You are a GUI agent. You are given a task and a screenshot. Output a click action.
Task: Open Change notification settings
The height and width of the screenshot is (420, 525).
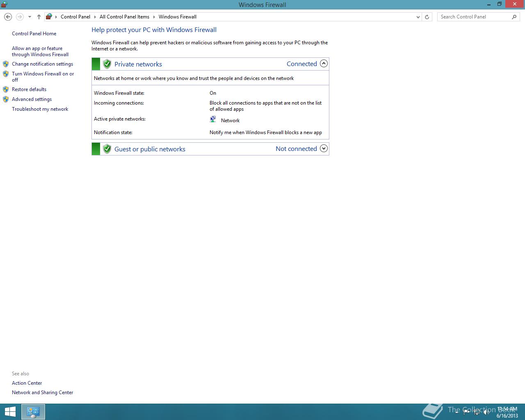(42, 64)
